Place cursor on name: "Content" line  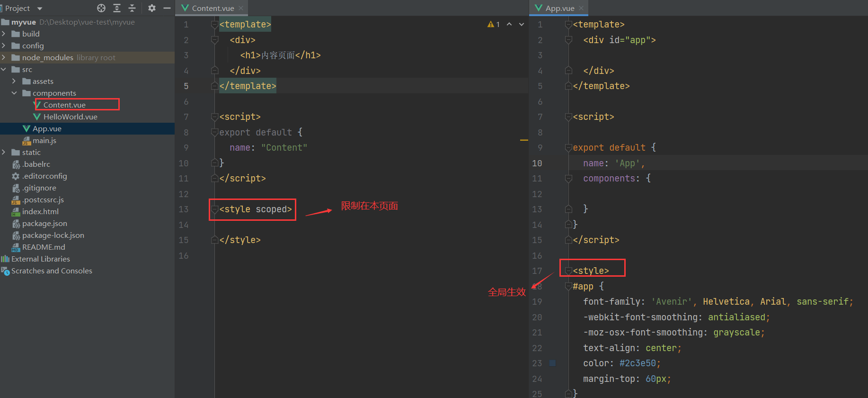pos(268,148)
